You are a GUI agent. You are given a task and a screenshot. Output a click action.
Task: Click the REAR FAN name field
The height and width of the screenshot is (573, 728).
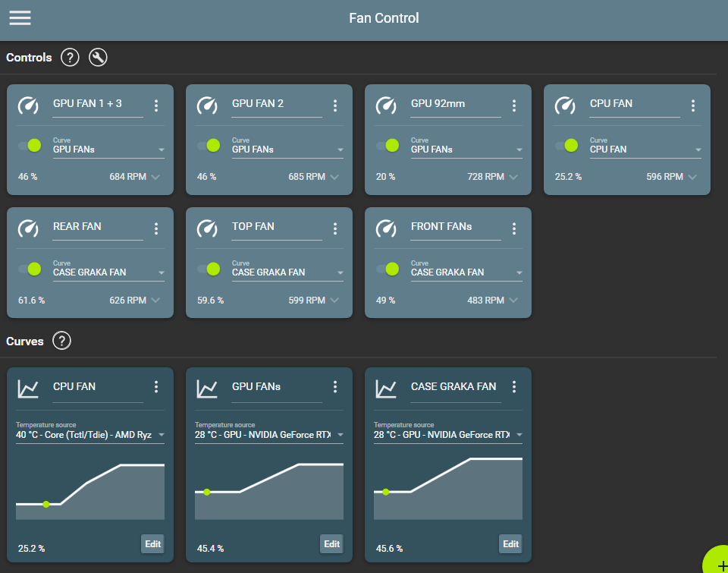pos(98,228)
